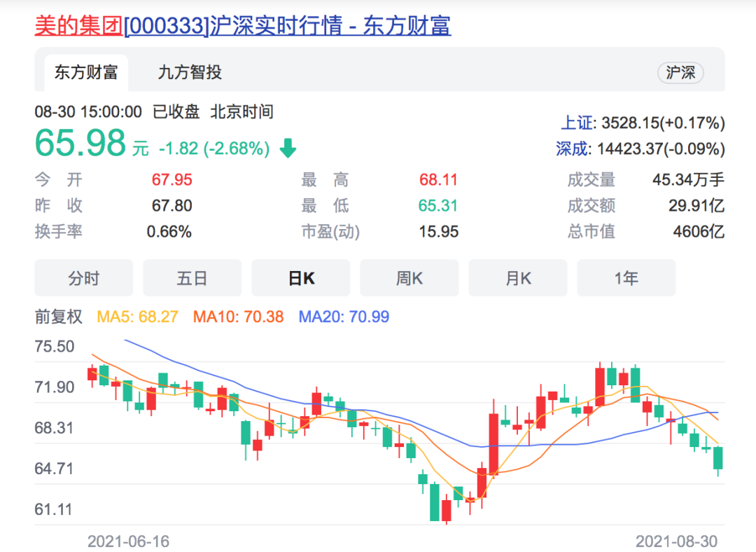Click the 总市值 value 4606亿

(699, 232)
